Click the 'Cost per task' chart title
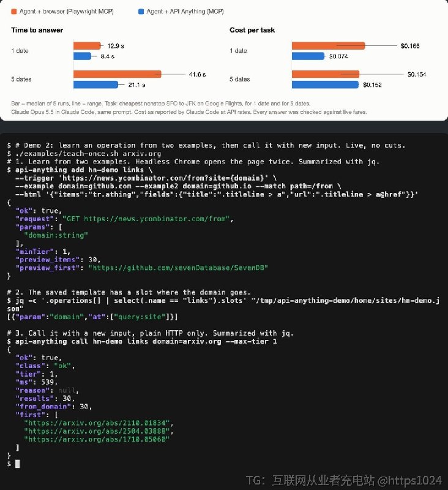This screenshot has width=448, height=490. [252, 30]
